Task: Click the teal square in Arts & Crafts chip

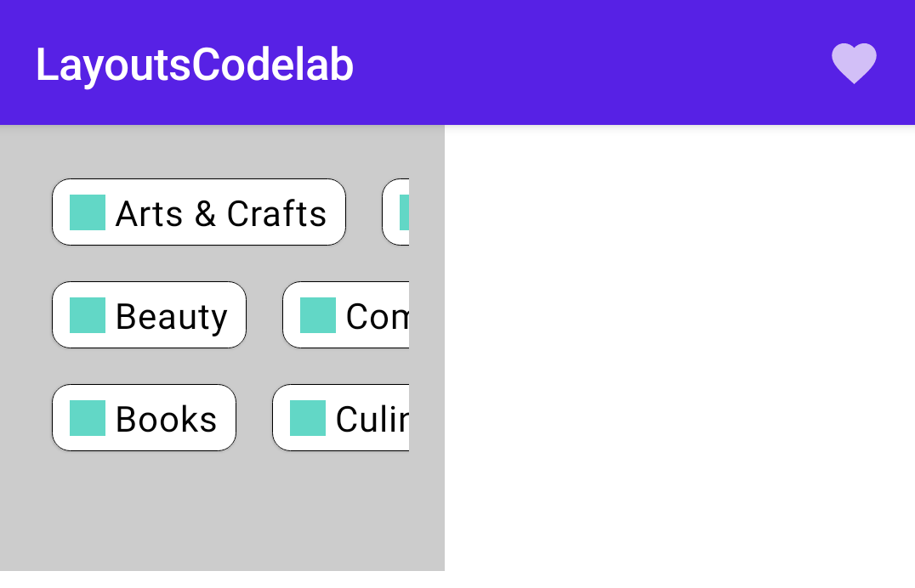Action: tap(88, 212)
